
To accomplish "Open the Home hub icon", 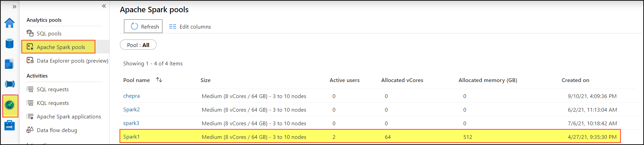I will pyautogui.click(x=10, y=23).
